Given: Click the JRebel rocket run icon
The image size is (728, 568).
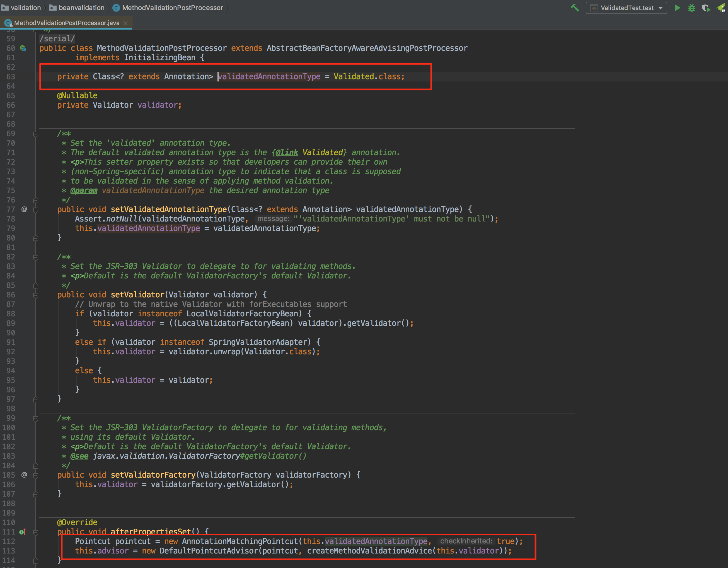Looking at the screenshot, I should pyautogui.click(x=721, y=8).
